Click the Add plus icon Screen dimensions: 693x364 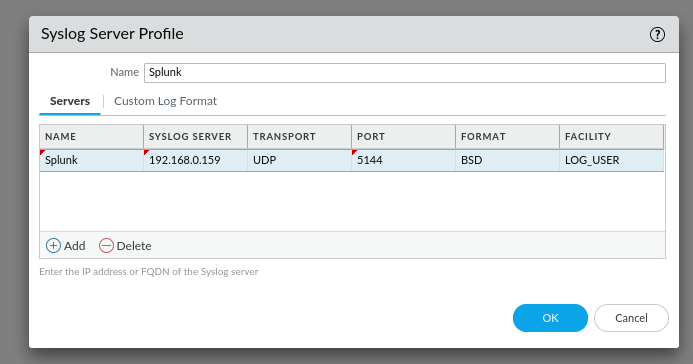[x=53, y=246]
